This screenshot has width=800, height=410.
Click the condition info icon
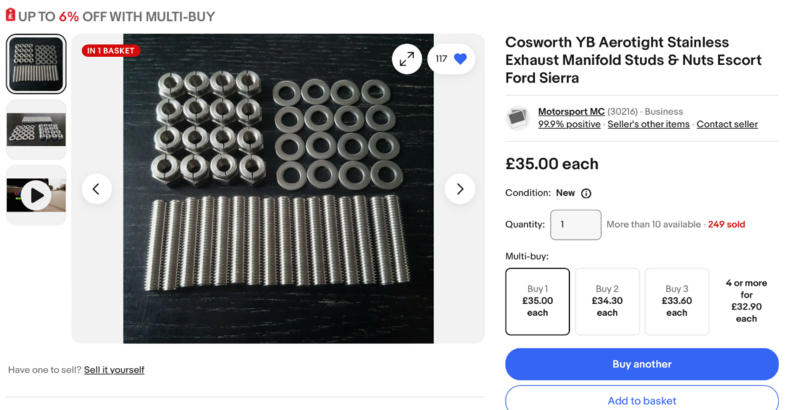pyautogui.click(x=586, y=193)
